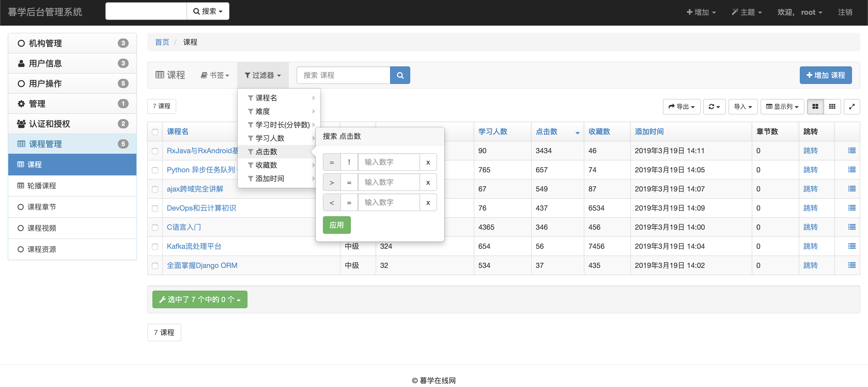Focus the greater-than 输入数字 field
The width and height of the screenshot is (868, 387).
click(x=388, y=182)
